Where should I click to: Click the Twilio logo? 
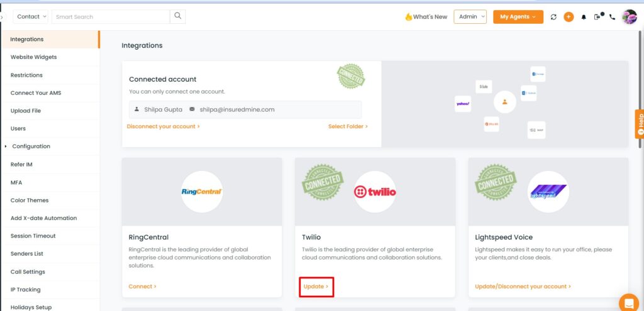click(x=375, y=192)
